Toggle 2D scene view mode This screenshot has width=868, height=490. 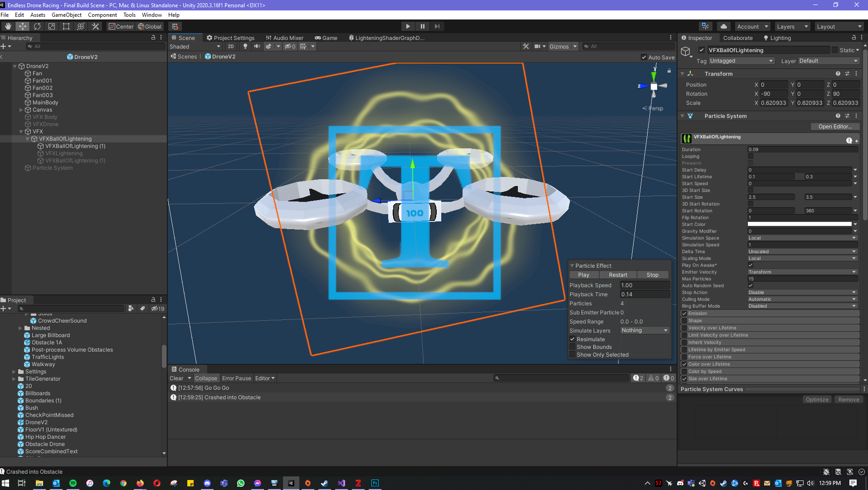click(x=231, y=46)
